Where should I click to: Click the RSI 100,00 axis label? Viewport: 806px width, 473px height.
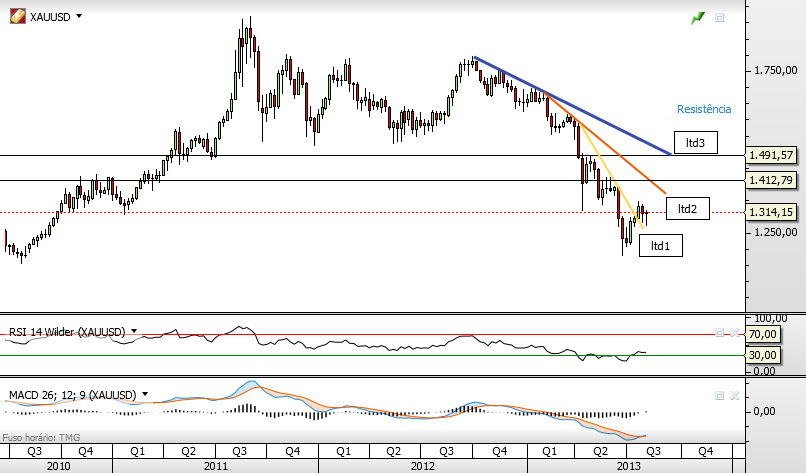click(771, 319)
